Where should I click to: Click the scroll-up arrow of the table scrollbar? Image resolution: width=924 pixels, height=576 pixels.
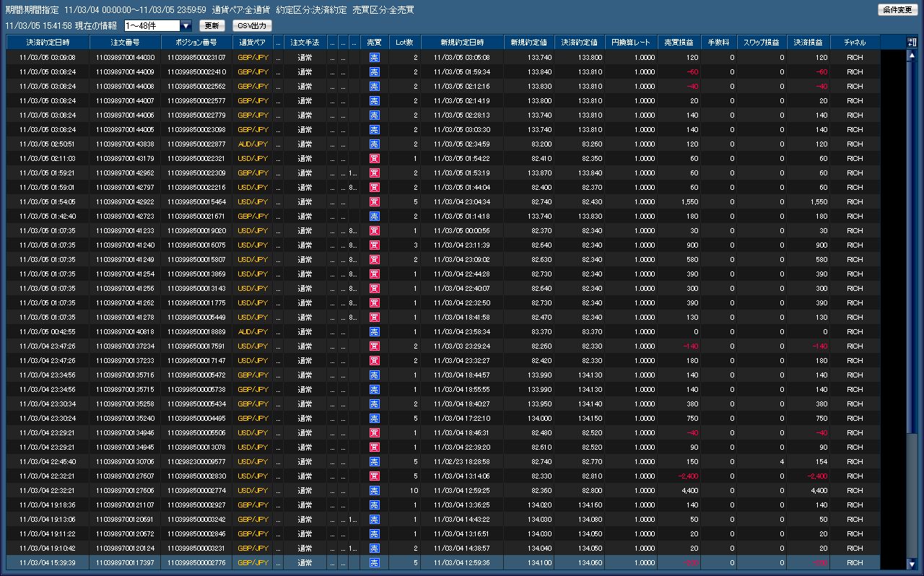tap(912, 56)
